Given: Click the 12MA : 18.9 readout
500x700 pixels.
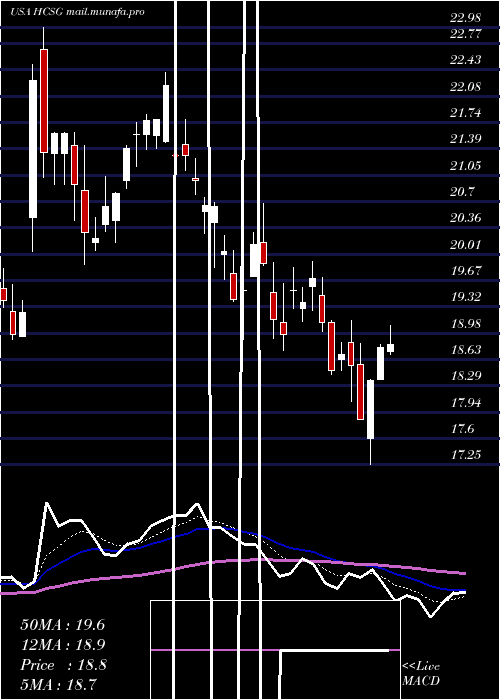Looking at the screenshot, I should (63, 645).
